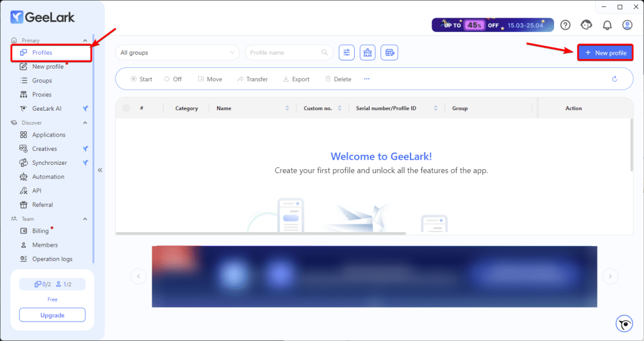Click the customer support face icon
The image size is (644, 341).
click(586, 25)
